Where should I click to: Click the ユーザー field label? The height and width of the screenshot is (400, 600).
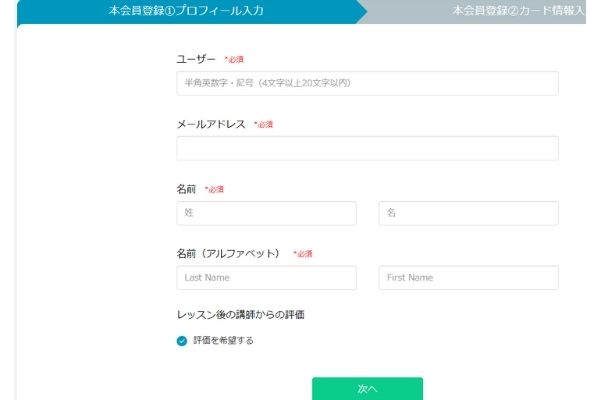(196, 59)
